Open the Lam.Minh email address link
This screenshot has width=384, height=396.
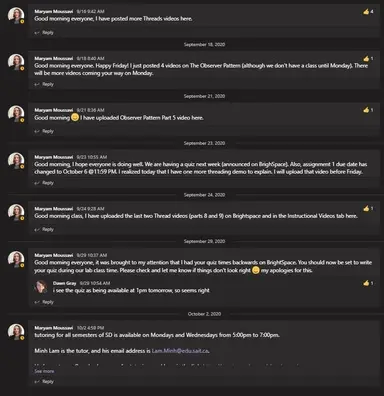[x=180, y=351]
